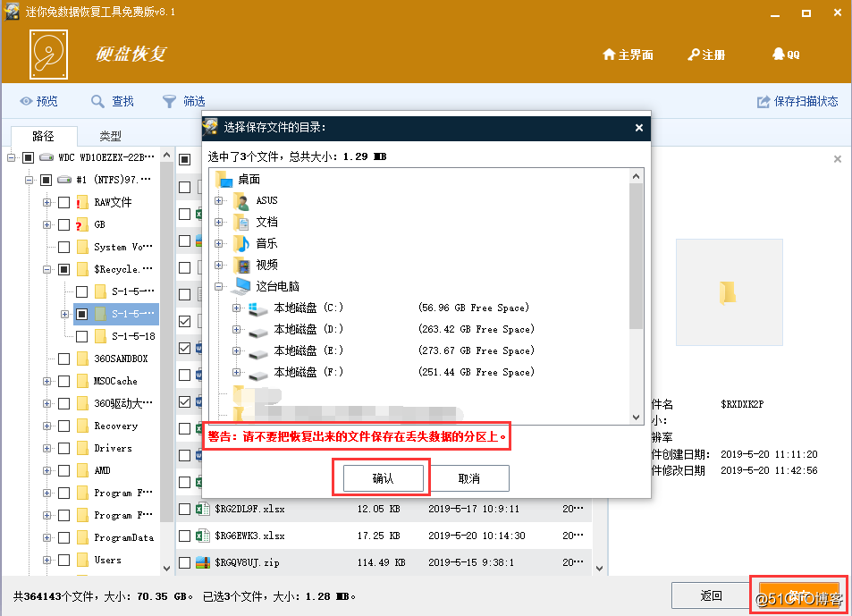
Task: Click the folder preview thumbnail
Action: pyautogui.click(x=730, y=292)
